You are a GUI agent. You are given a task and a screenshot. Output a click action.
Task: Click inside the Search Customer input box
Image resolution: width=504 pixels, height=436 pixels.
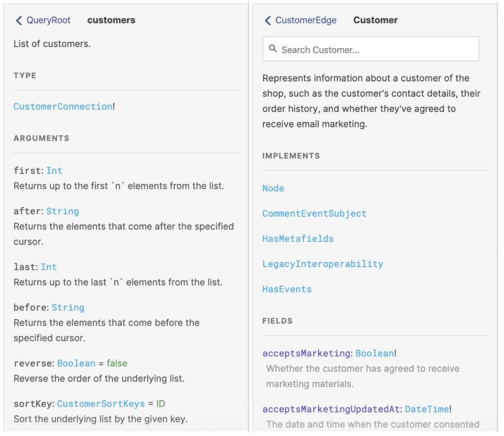point(370,49)
